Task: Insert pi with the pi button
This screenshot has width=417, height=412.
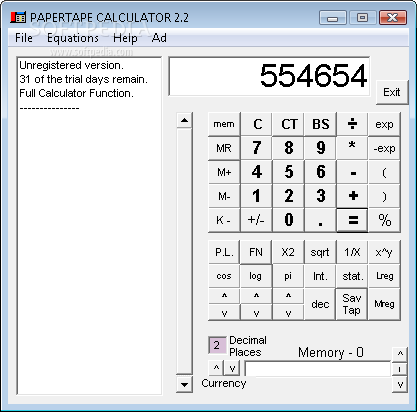Action: pyautogui.click(x=288, y=276)
